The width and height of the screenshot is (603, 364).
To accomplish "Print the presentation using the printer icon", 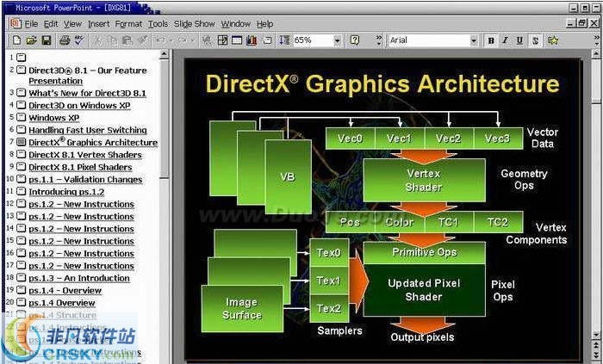I will pos(64,40).
